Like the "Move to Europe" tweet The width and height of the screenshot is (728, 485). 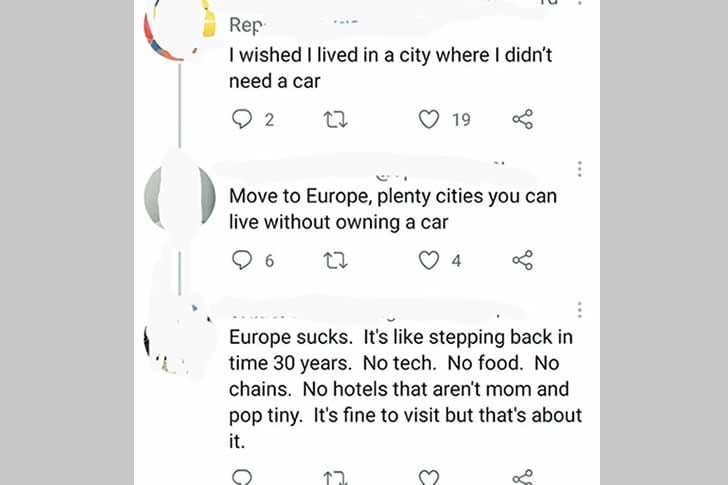pyautogui.click(x=429, y=261)
